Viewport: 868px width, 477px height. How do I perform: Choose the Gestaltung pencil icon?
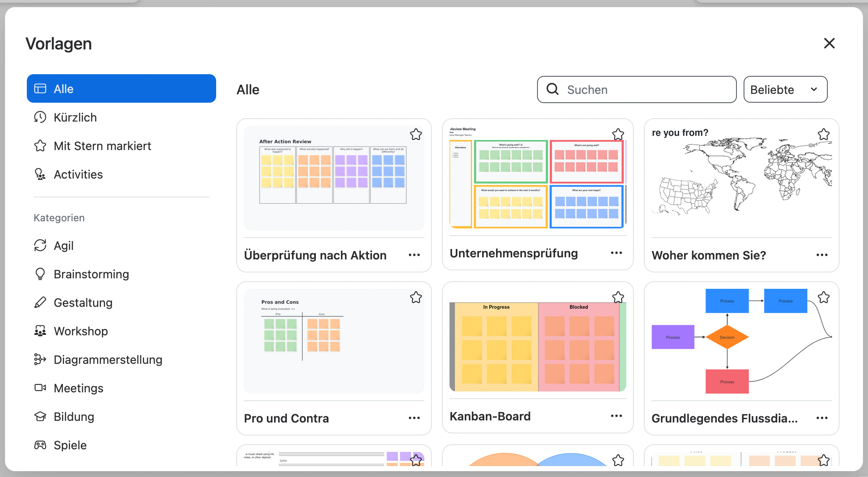pyautogui.click(x=40, y=303)
